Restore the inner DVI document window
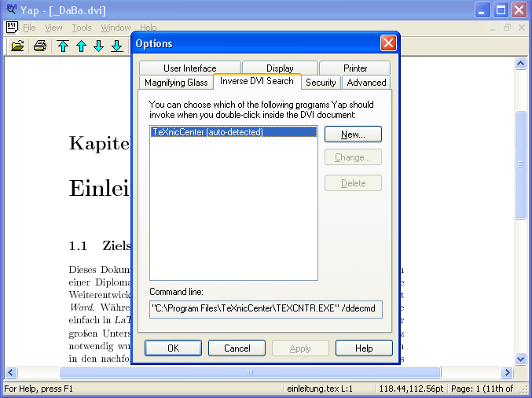The image size is (532, 398). pos(507,28)
